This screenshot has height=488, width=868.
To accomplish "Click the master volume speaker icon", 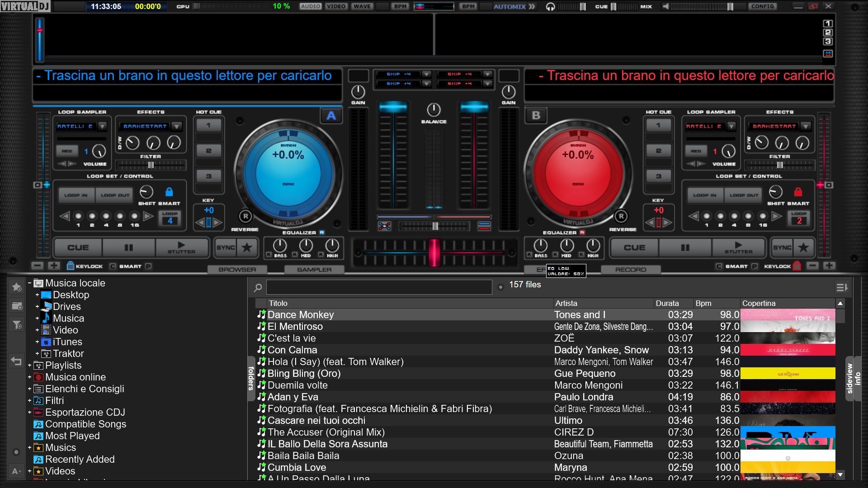I will click(665, 6).
